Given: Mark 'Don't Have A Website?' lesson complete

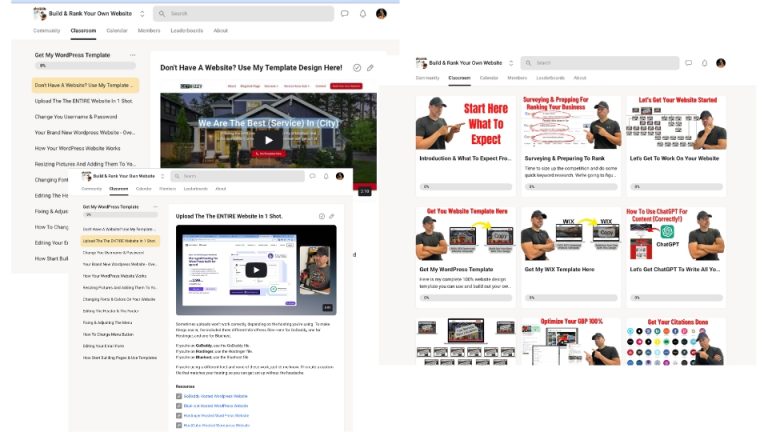Looking at the screenshot, I should click(x=357, y=68).
